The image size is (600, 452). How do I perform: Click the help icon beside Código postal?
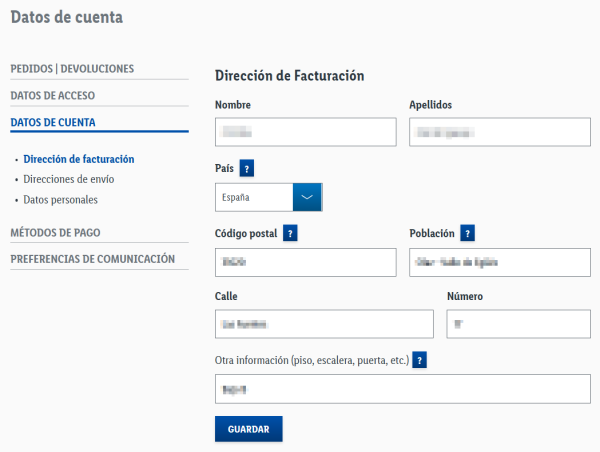click(x=290, y=233)
